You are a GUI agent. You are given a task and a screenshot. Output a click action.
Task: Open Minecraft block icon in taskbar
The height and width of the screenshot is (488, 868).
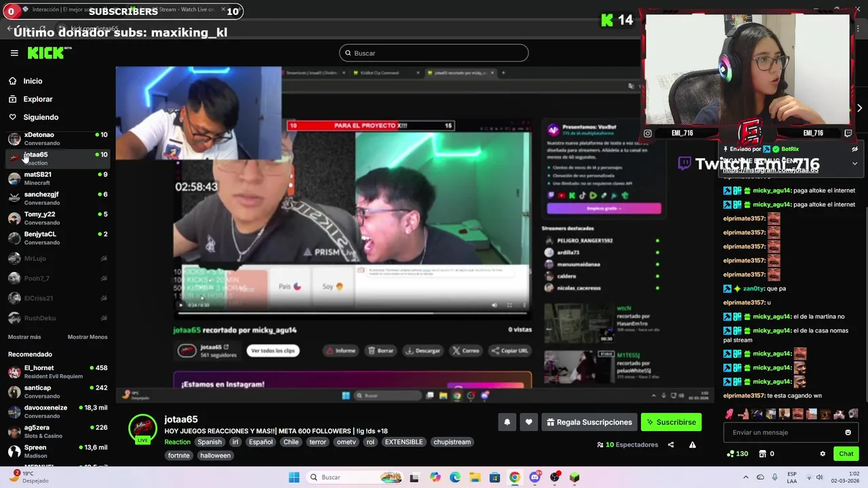[x=574, y=477]
